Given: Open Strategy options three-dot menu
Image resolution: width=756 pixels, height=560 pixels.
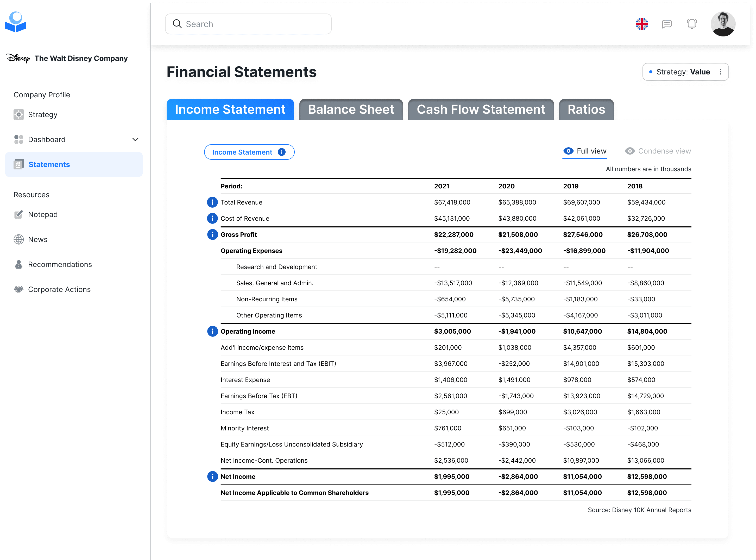Looking at the screenshot, I should 720,72.
